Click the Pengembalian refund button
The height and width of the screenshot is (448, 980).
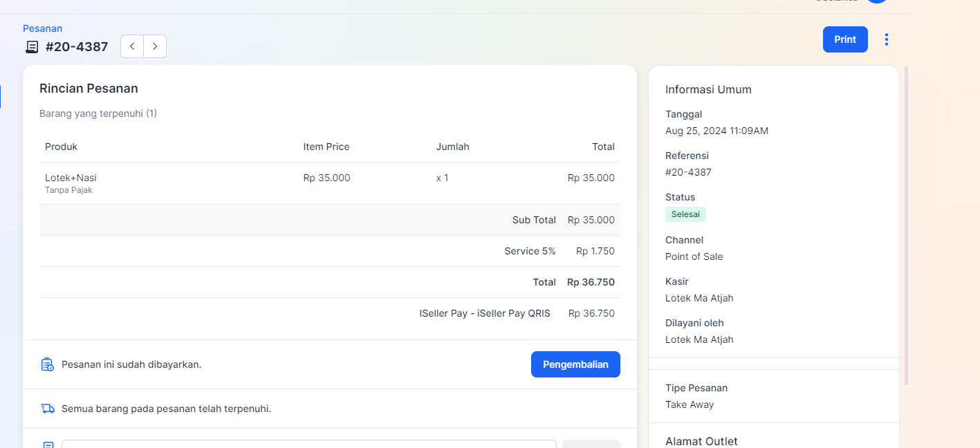pyautogui.click(x=575, y=364)
